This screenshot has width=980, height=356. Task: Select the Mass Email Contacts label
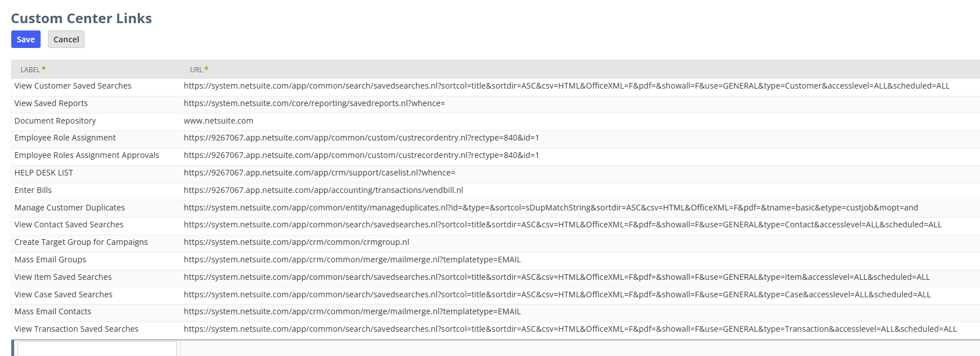[x=53, y=312]
